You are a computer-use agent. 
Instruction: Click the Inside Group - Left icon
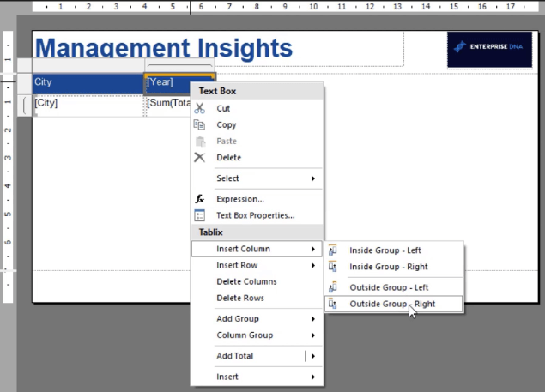[x=333, y=250]
